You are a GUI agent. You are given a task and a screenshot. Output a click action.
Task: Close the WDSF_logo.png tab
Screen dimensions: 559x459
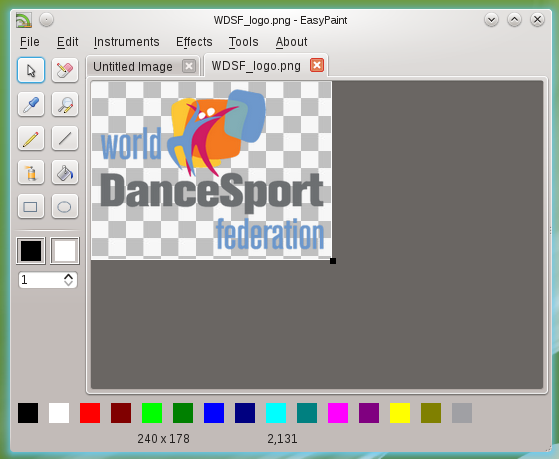317,65
